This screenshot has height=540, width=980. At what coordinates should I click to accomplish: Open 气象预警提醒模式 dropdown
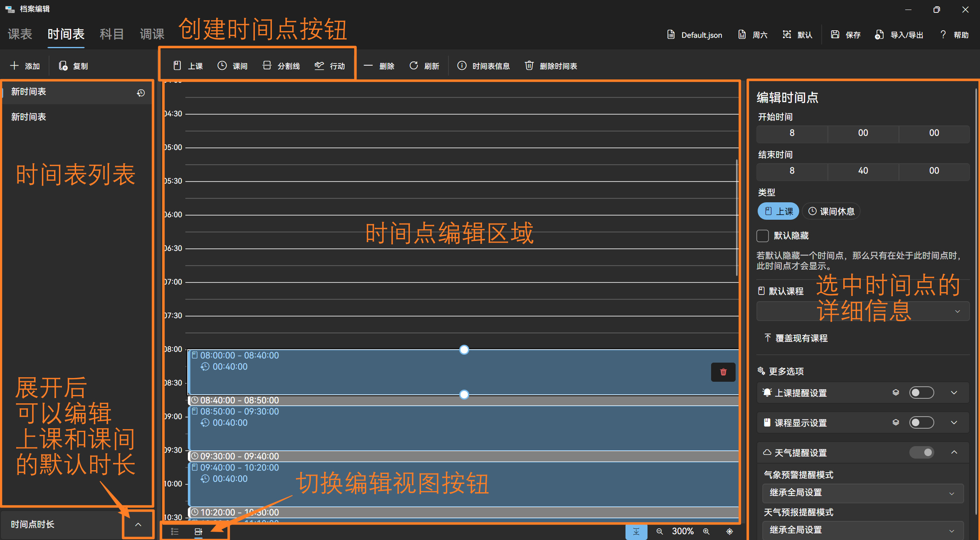863,493
